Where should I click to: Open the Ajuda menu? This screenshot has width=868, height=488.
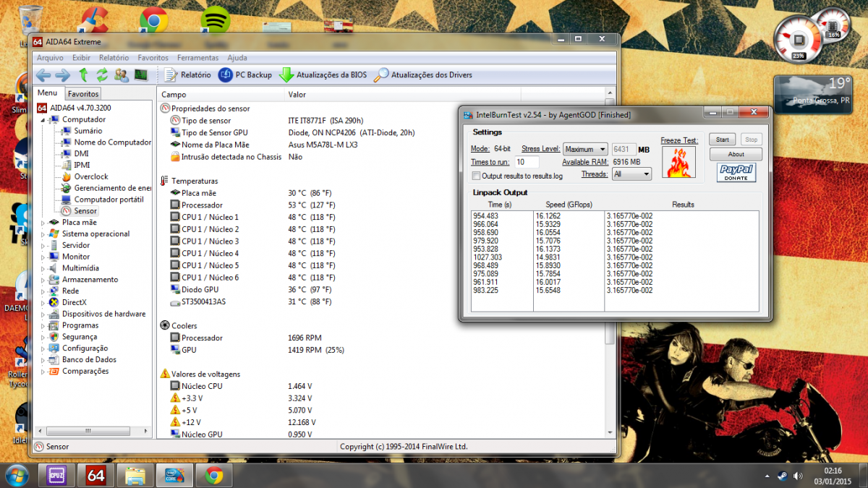coord(237,58)
